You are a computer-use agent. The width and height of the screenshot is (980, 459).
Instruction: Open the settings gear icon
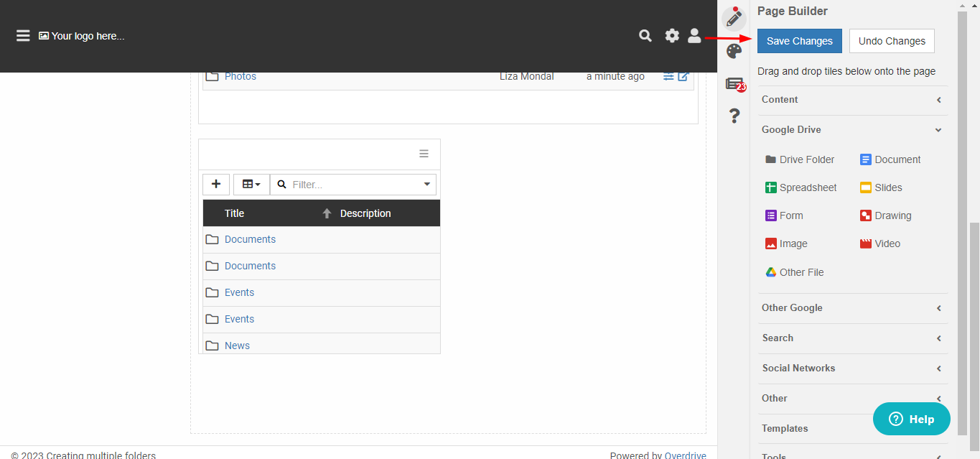(672, 36)
